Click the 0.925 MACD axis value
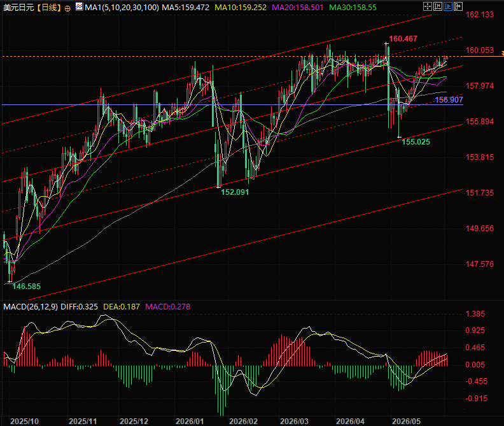 coord(475,330)
